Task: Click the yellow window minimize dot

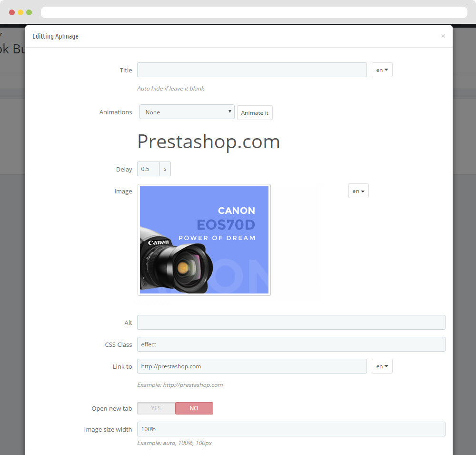Action: [x=20, y=12]
